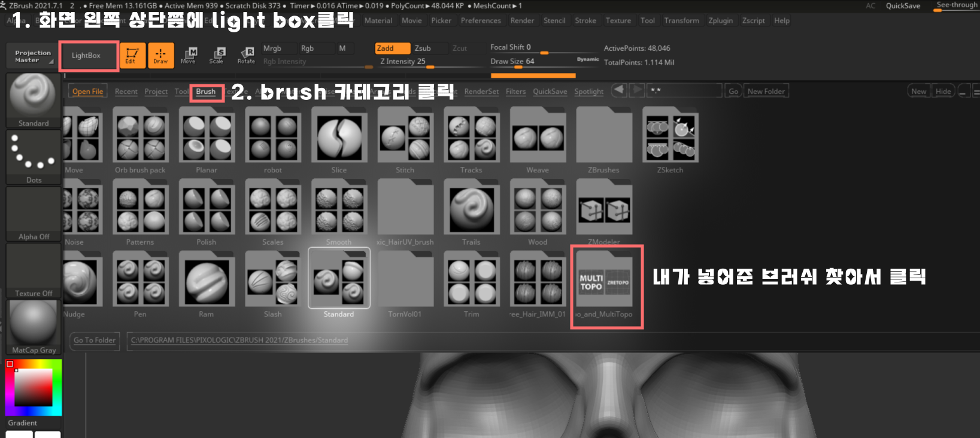Click the New Folder button
The image size is (980, 438).
tap(766, 92)
